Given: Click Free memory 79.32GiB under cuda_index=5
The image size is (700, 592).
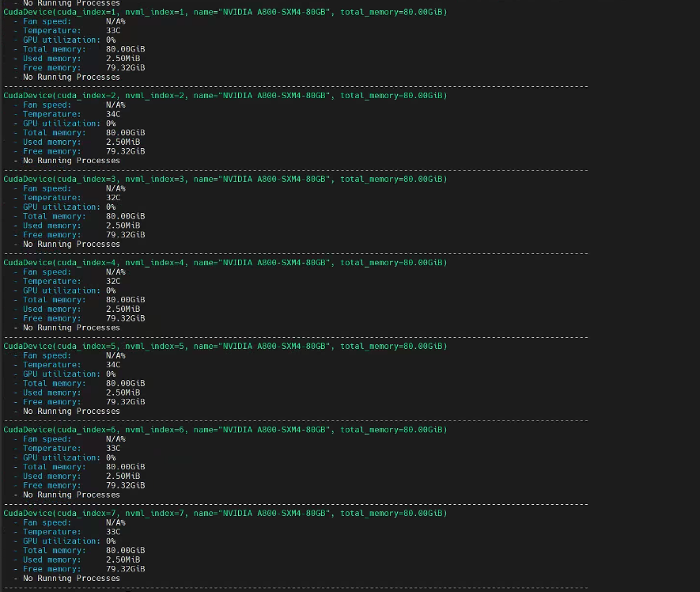Looking at the screenshot, I should (84, 402).
